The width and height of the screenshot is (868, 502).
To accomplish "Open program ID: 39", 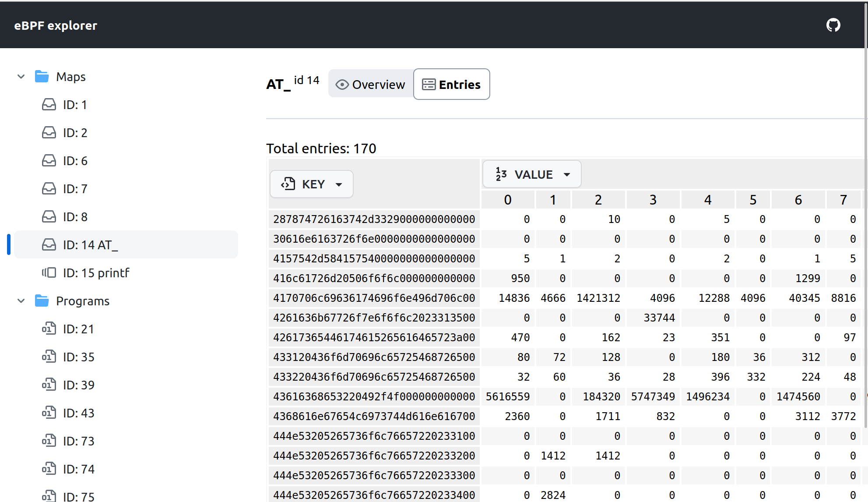I will (78, 385).
